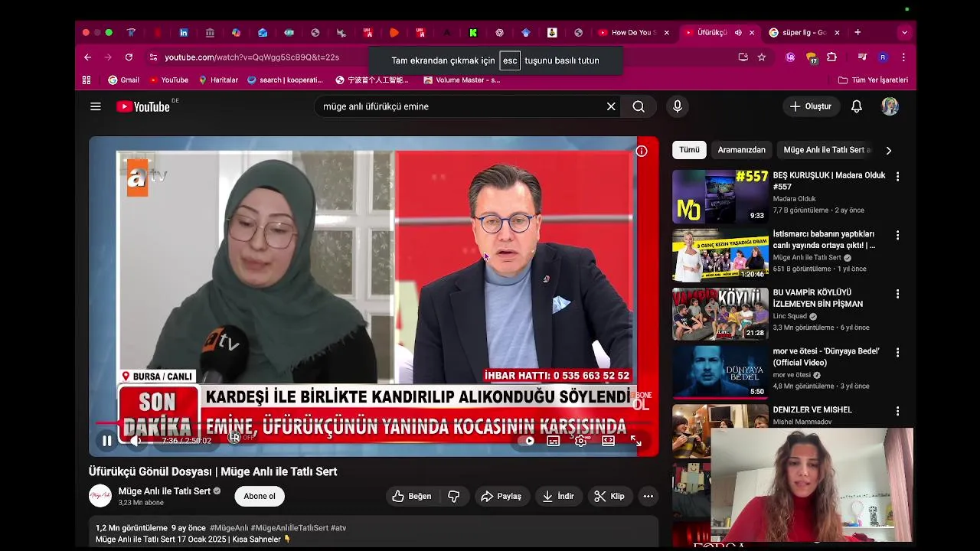Open the Haritalar bookmark
Image resolution: width=980 pixels, height=551 pixels.
pos(218,80)
